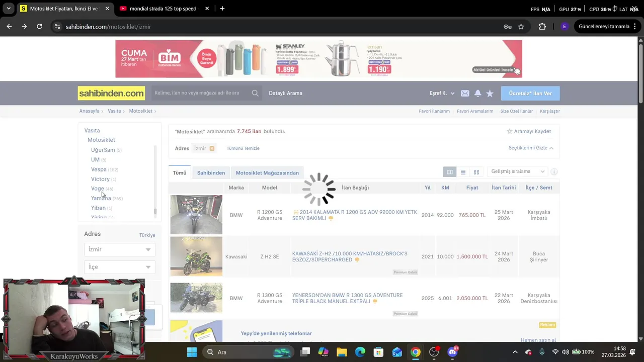Sort by KM column header
644x362 pixels.
click(x=445, y=188)
